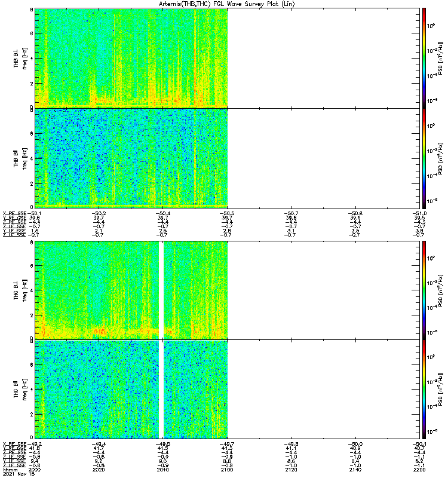Screen dimensions: 448x478
Task: Click the X_RE_GSE row label under THC panels
Action: coord(14,444)
